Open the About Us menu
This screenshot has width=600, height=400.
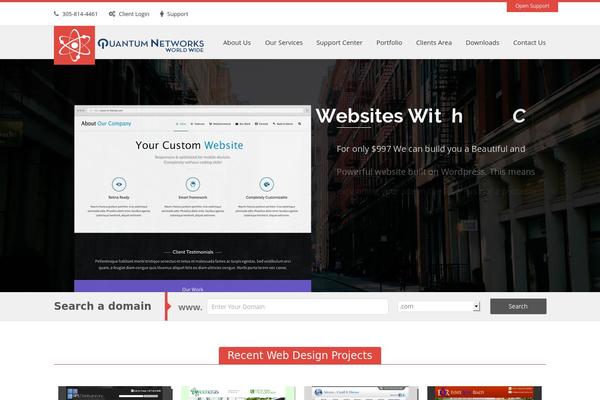(237, 42)
